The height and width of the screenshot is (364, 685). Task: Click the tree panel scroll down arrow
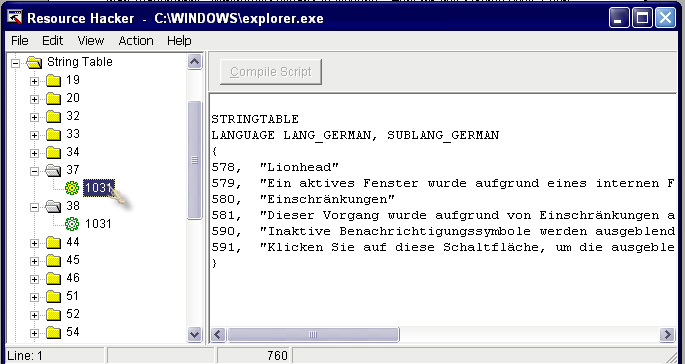[194, 335]
